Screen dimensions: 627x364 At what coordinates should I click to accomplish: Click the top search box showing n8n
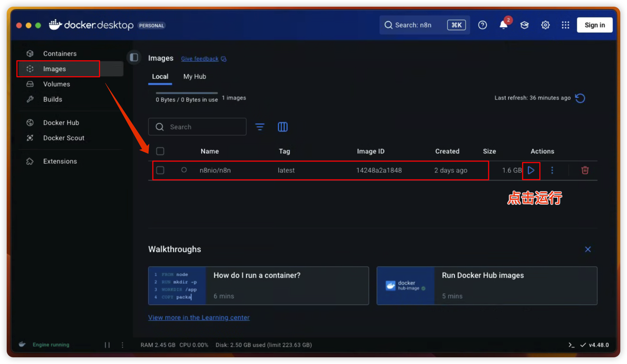tap(424, 25)
